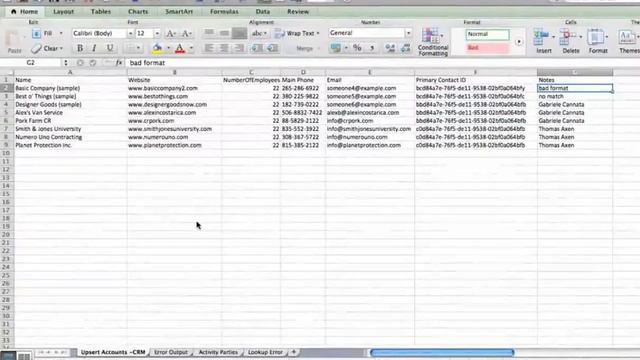Expand the Wrap Text dropdown arrow
Viewport: 640px width, 360px height.
point(318,33)
